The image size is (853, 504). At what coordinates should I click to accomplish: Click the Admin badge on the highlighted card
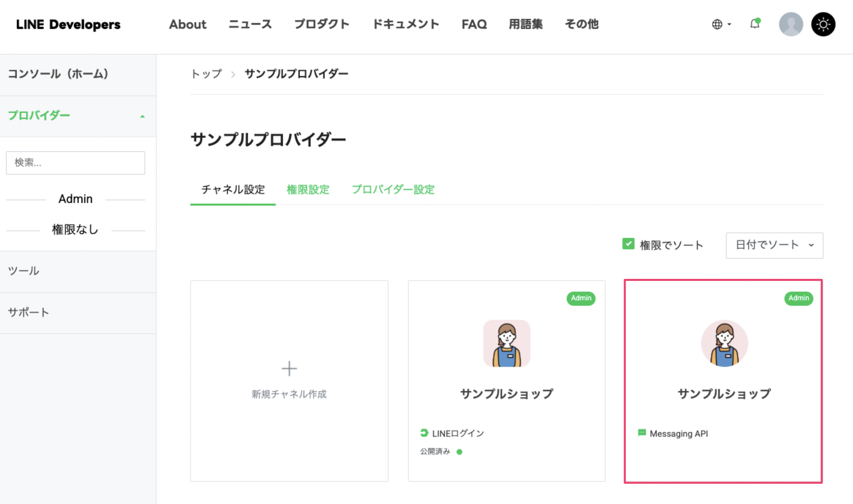[x=798, y=298]
